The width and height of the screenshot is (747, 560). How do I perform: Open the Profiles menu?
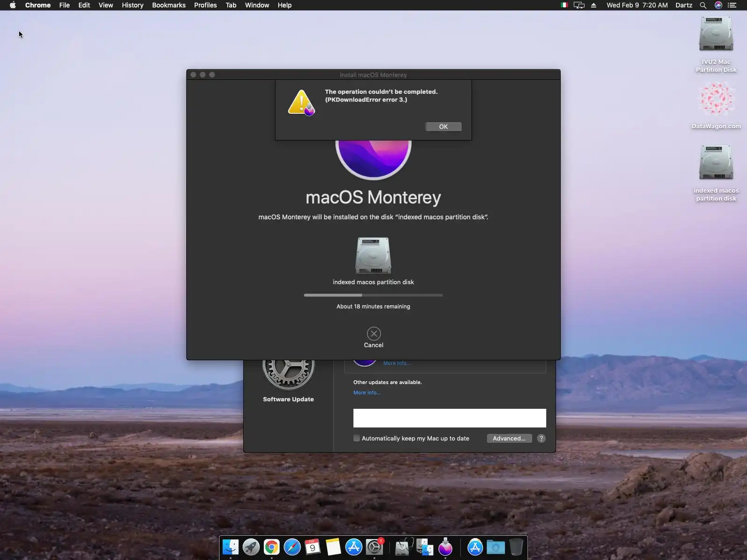205,5
